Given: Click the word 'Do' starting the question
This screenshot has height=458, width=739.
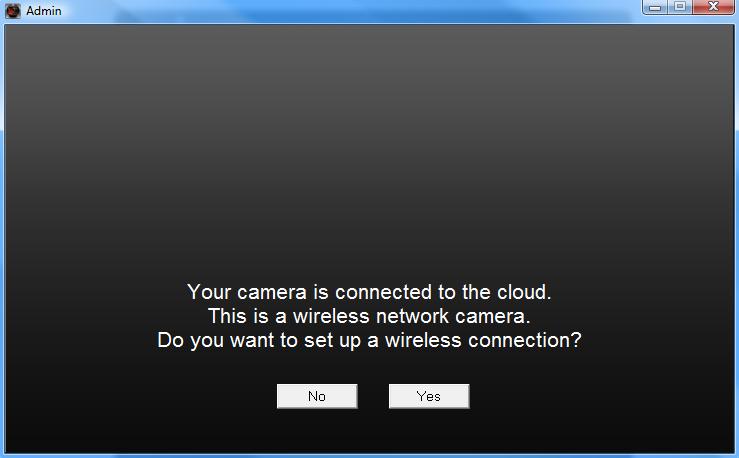Looking at the screenshot, I should pos(171,340).
